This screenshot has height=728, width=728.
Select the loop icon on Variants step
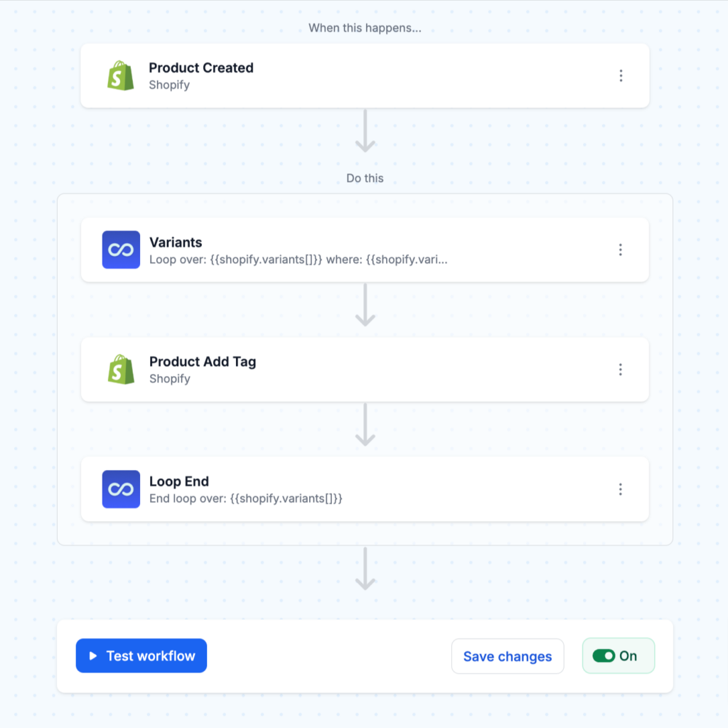[x=121, y=250]
